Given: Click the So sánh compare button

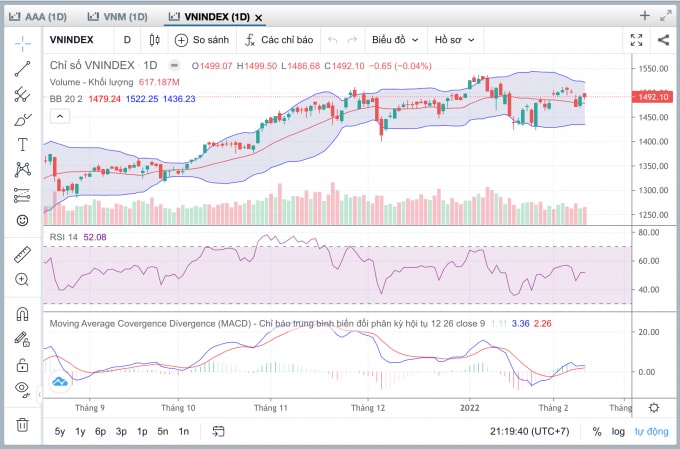Looking at the screenshot, I should click(202, 40).
